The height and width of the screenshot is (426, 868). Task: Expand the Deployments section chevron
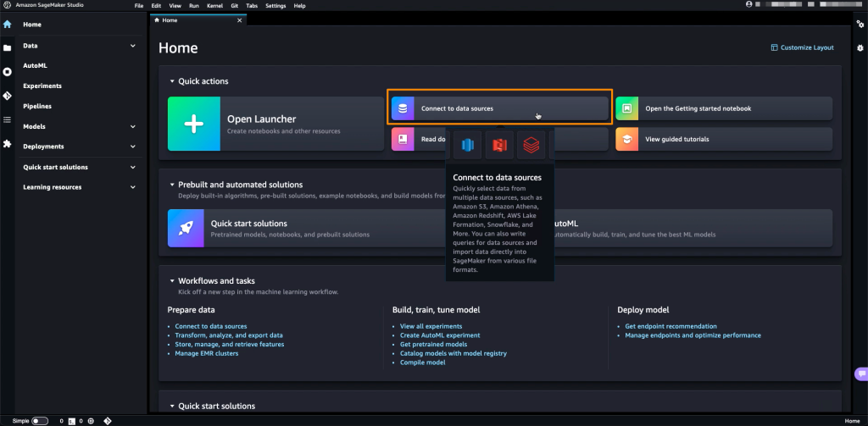(x=133, y=147)
